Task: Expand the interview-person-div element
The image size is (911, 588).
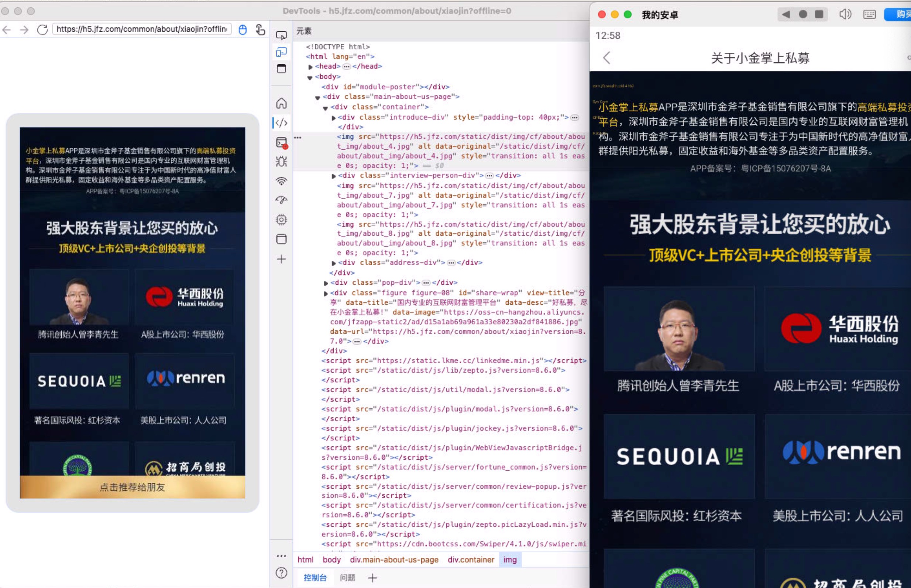Action: tap(333, 176)
